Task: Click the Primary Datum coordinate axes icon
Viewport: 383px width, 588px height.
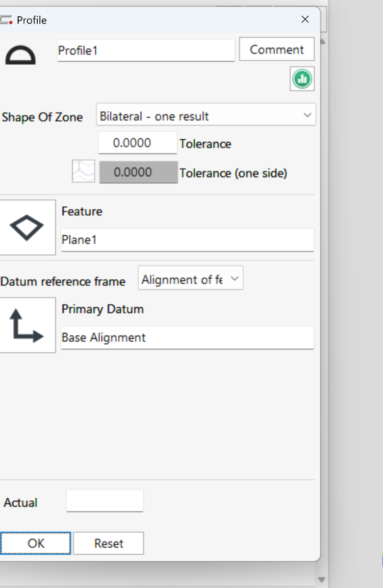Action: [26, 325]
